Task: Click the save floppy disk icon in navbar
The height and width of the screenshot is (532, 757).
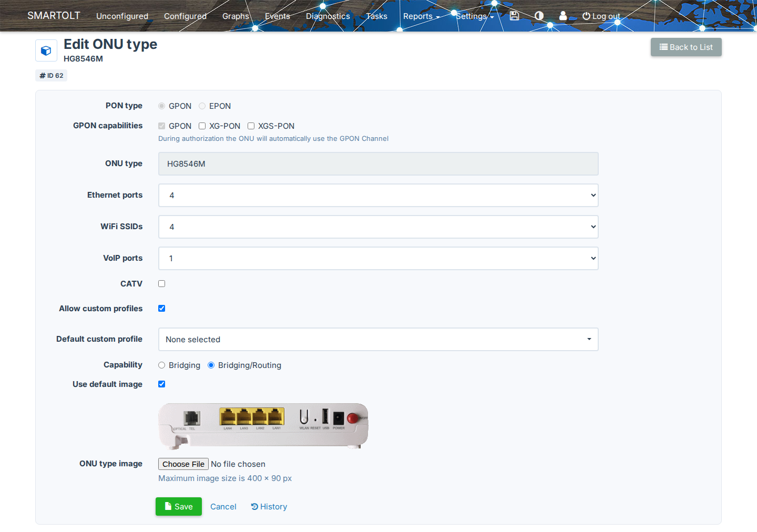Action: tap(514, 16)
